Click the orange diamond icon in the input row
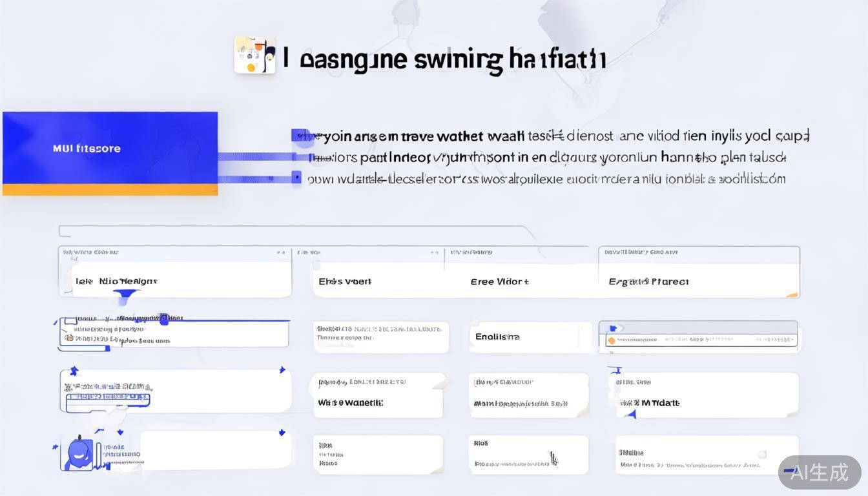The image size is (868, 496). (611, 340)
